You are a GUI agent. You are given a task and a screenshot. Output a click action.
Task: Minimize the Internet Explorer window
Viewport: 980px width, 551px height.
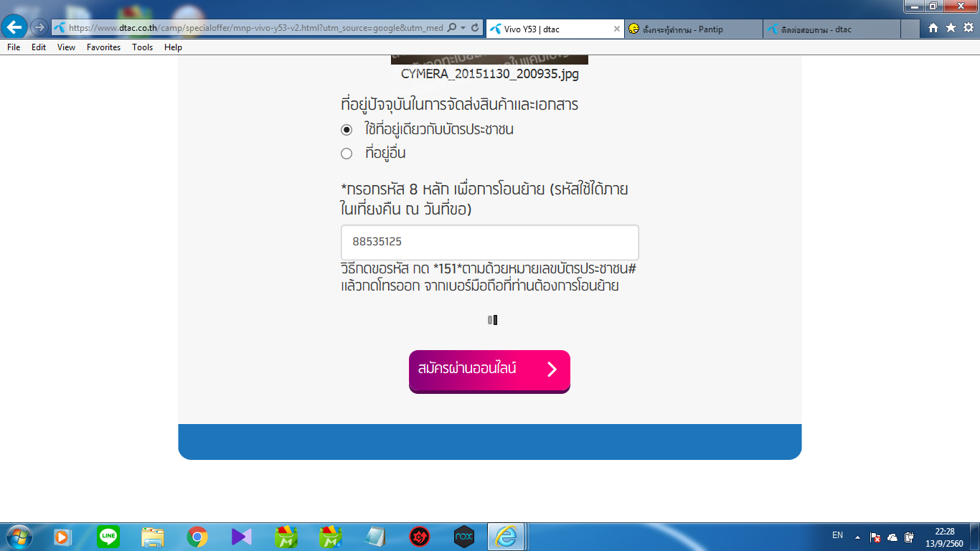[x=914, y=6]
